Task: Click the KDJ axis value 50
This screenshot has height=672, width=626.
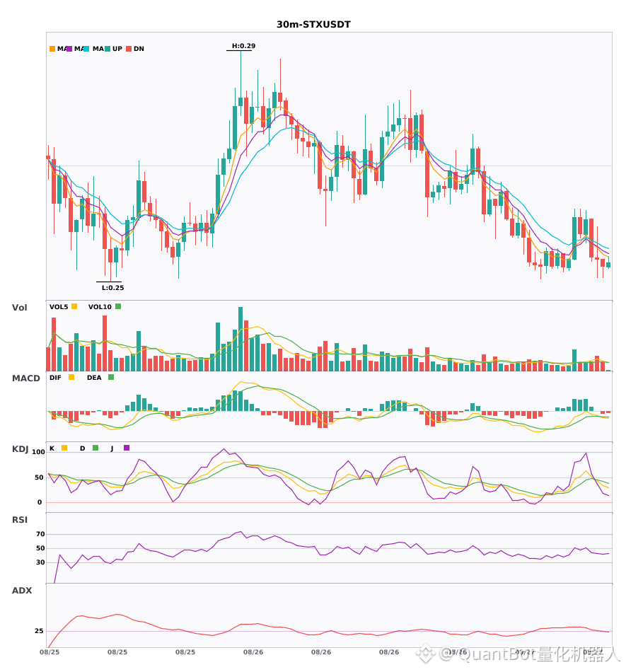Action: tap(39, 477)
